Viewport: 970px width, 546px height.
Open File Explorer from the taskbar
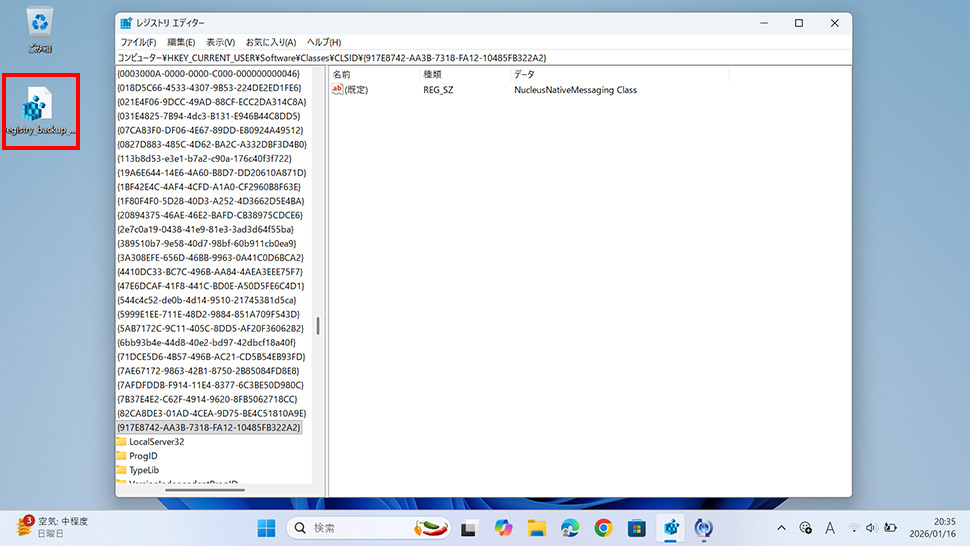click(x=536, y=527)
